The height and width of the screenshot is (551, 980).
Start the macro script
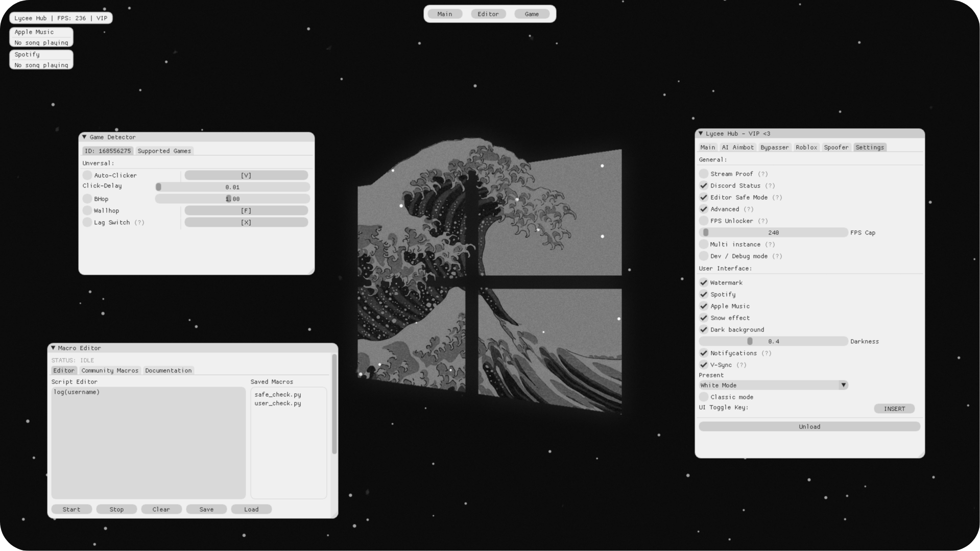71,509
